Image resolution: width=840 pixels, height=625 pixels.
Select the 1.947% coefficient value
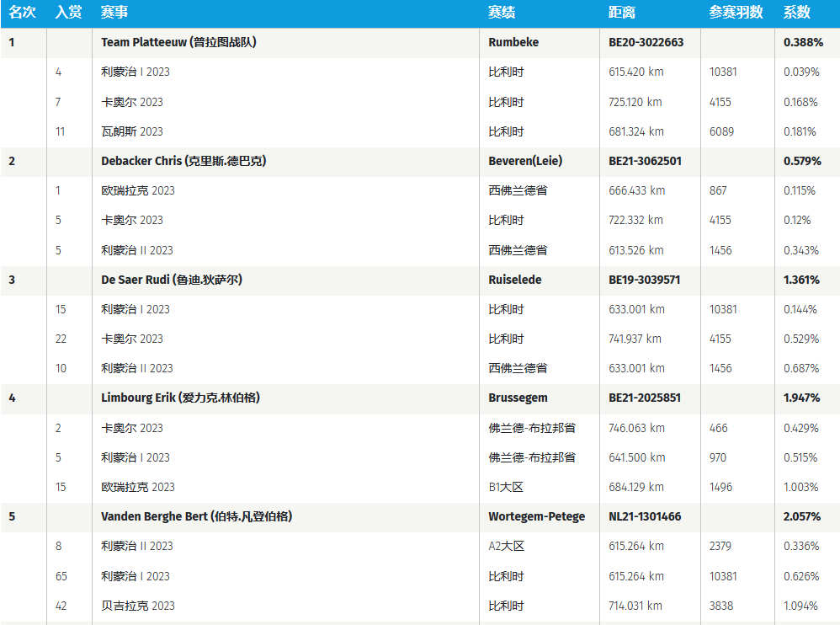pos(801,398)
